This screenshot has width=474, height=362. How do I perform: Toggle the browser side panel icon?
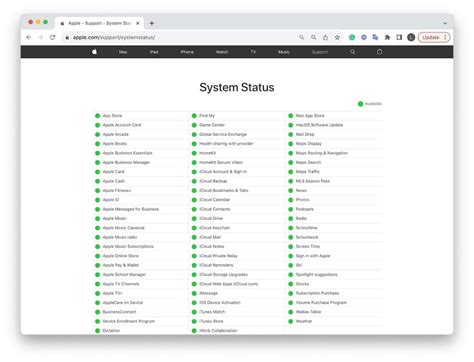pos(399,37)
